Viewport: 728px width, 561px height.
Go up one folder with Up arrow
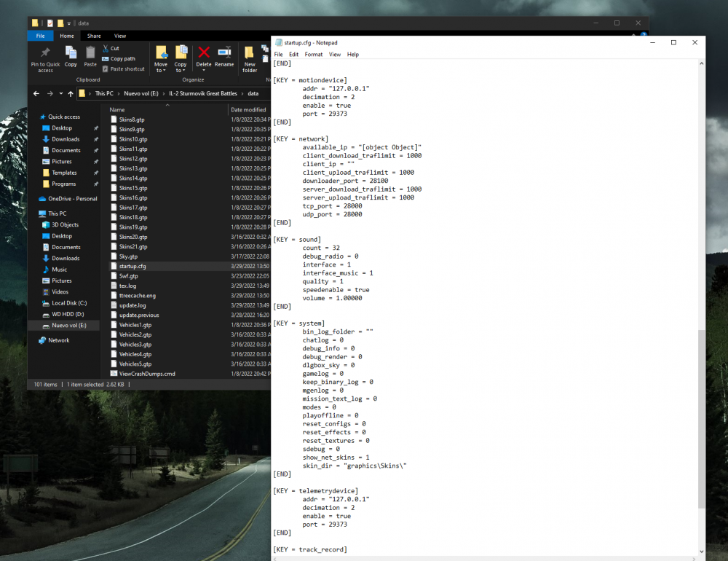pos(70,93)
